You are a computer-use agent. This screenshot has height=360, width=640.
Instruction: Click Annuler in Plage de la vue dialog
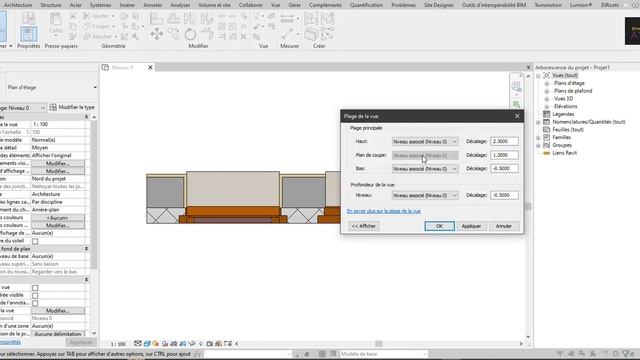[x=504, y=226]
